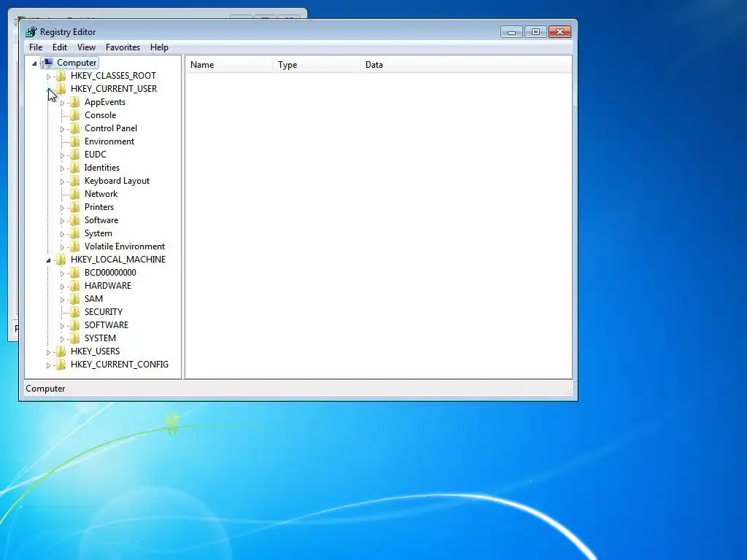This screenshot has width=747, height=560.
Task: Click the Environment folder icon
Action: [x=75, y=141]
